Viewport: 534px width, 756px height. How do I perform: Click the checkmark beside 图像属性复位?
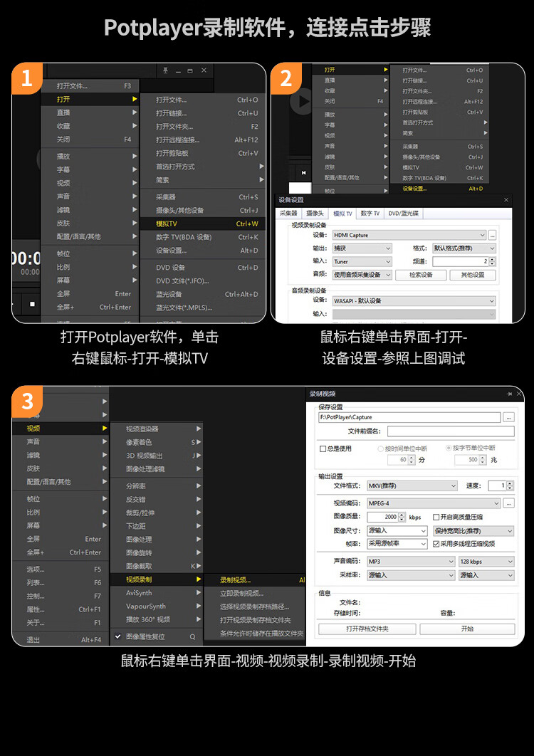tap(117, 636)
